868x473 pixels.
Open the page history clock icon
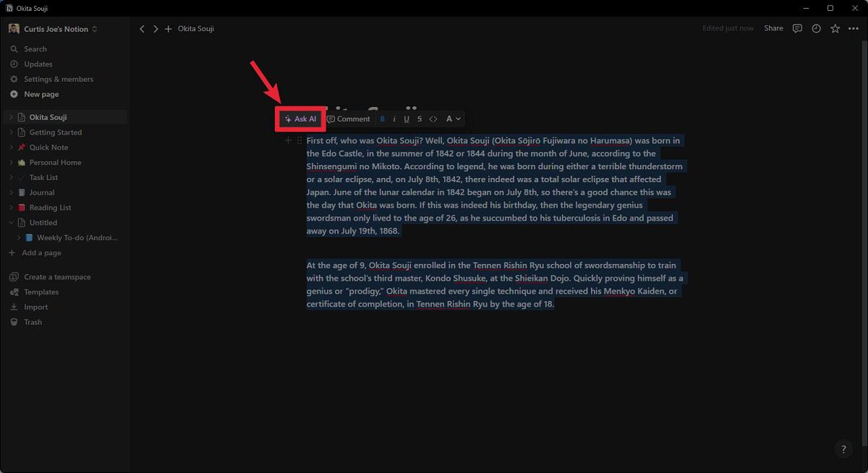[x=816, y=29]
